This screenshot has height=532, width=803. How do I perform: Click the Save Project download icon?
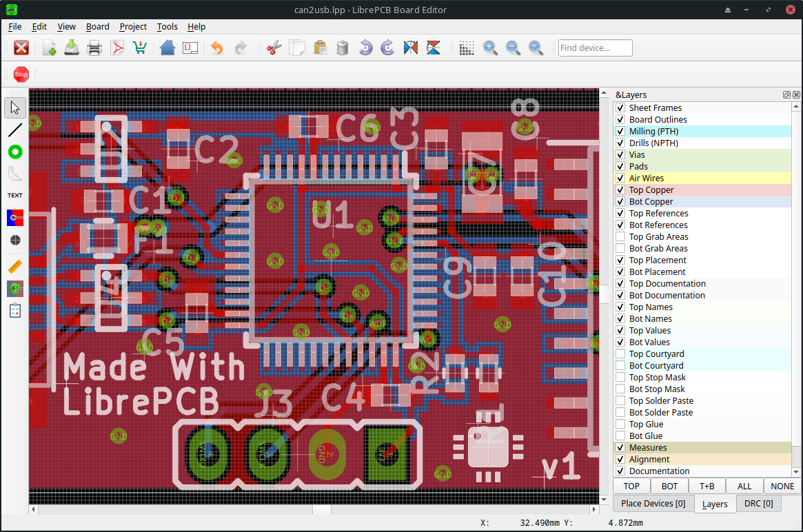[72, 48]
